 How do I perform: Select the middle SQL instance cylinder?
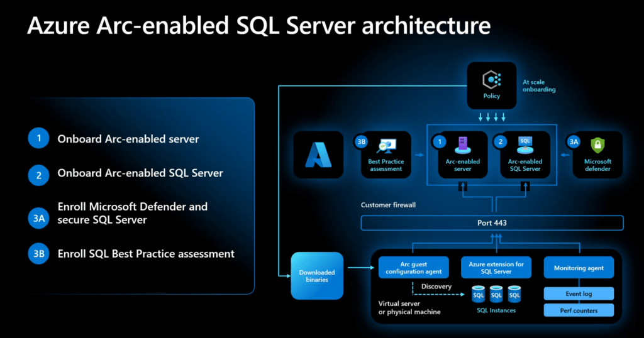(496, 294)
